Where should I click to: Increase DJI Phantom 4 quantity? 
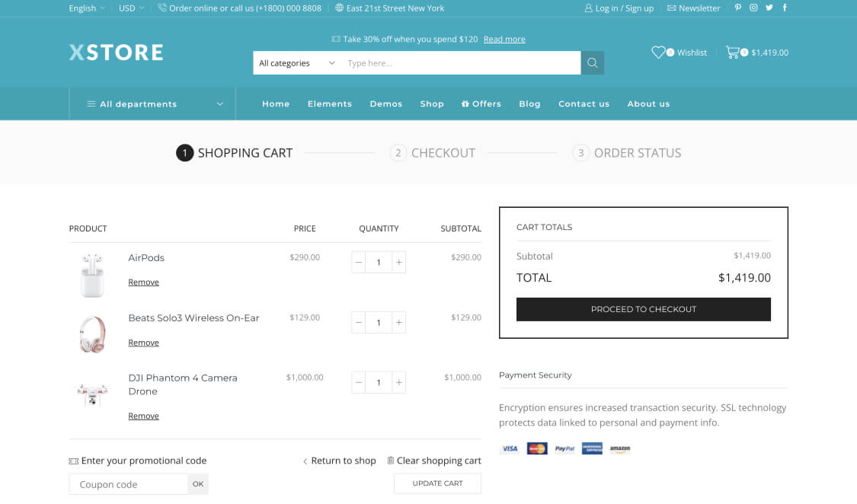point(399,383)
